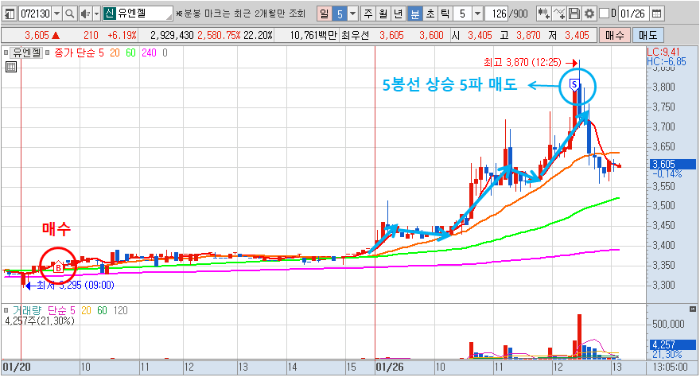Click the red 5 moving average legend value

[101, 53]
